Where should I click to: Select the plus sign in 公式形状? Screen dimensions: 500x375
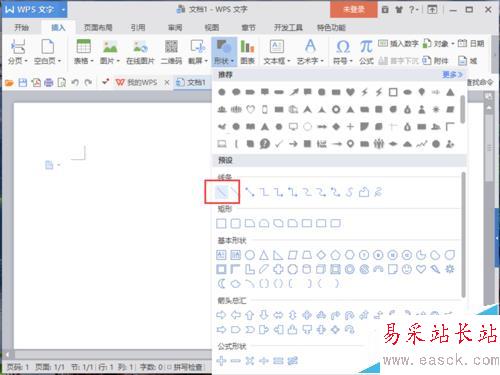pyautogui.click(x=221, y=361)
